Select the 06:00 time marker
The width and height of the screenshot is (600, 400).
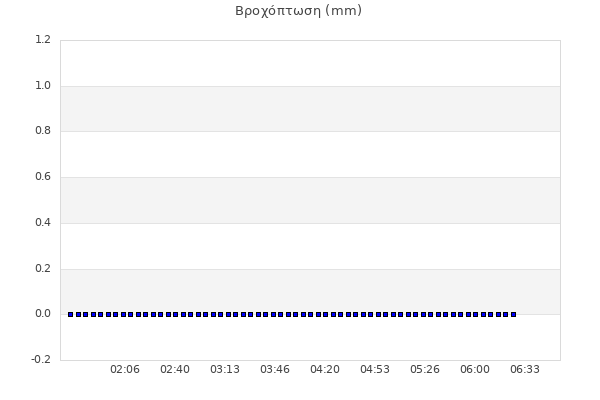[x=475, y=370]
